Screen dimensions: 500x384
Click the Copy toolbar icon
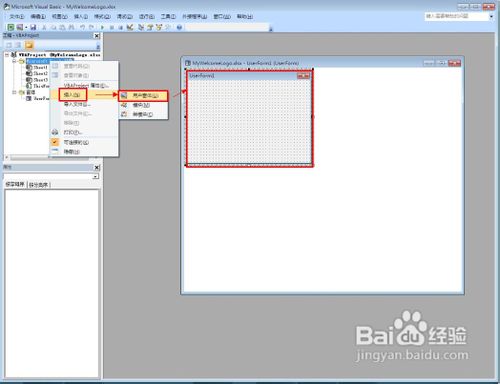[53, 27]
